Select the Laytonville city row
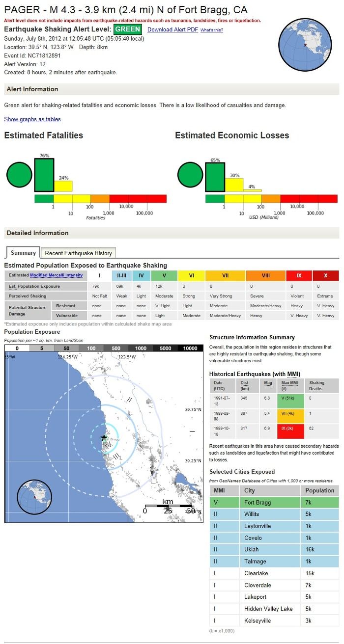Viewport: 344px width, 644px height. 274,526
